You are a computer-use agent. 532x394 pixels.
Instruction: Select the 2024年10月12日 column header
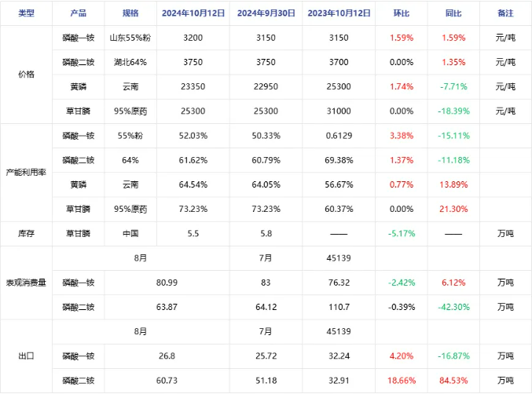click(x=193, y=13)
